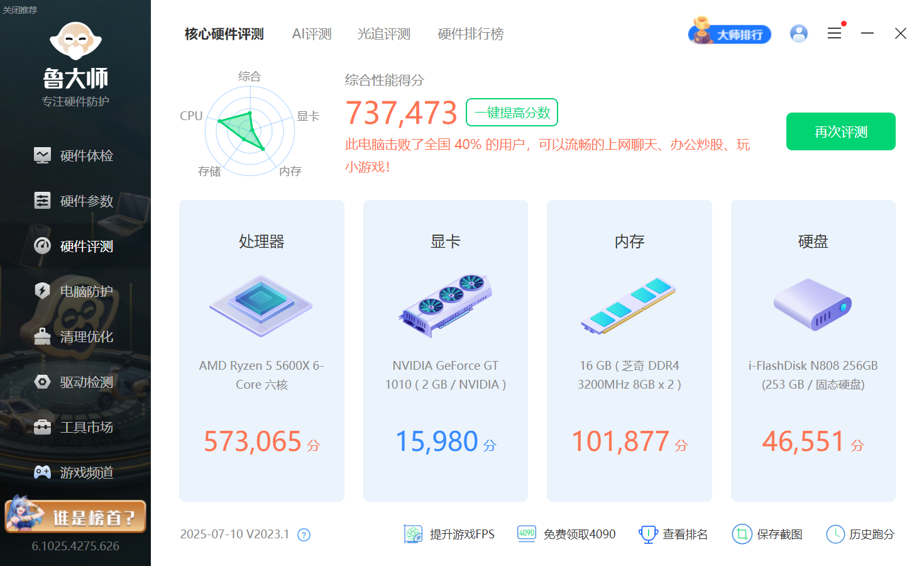Minimize the Lu Dashi window

(x=867, y=33)
